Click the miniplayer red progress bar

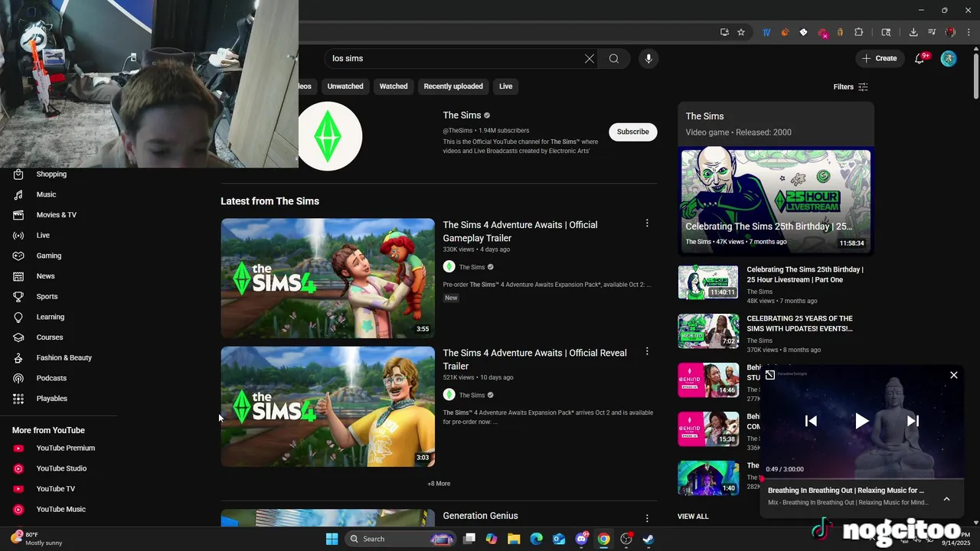[x=862, y=478]
